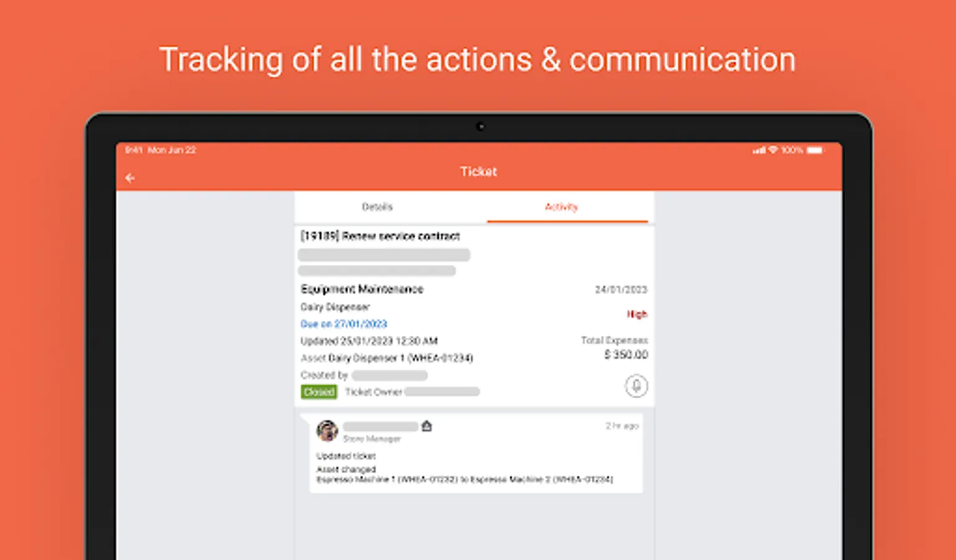Click the cellular signal bars icon
The image size is (956, 560).
(759, 150)
